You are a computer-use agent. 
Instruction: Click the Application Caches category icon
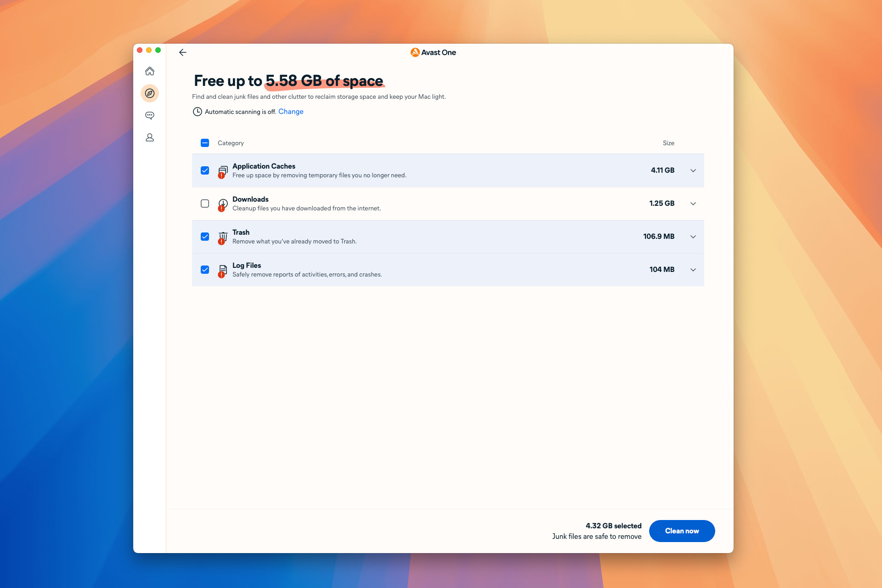click(x=223, y=170)
